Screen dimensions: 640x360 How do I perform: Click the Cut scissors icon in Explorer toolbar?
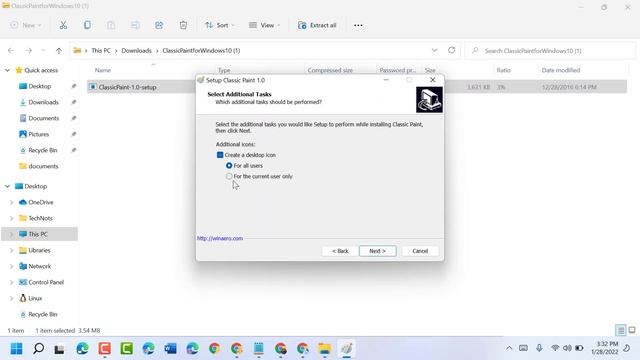click(63, 25)
